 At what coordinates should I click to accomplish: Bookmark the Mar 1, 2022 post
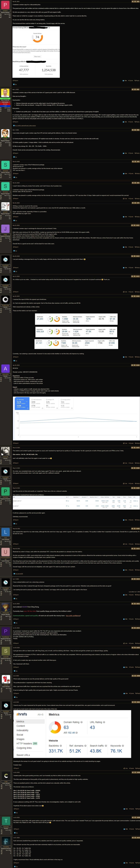pyautogui.click(x=135, y=89)
